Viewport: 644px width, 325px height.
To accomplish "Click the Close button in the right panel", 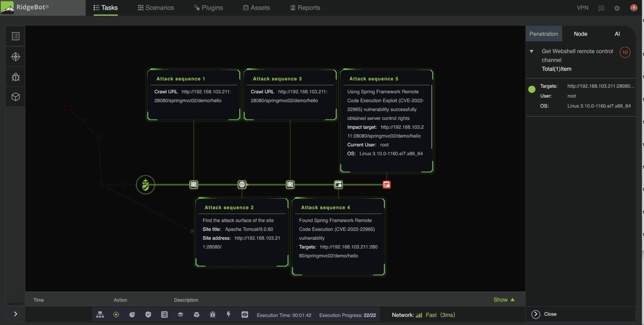I will (x=544, y=314).
